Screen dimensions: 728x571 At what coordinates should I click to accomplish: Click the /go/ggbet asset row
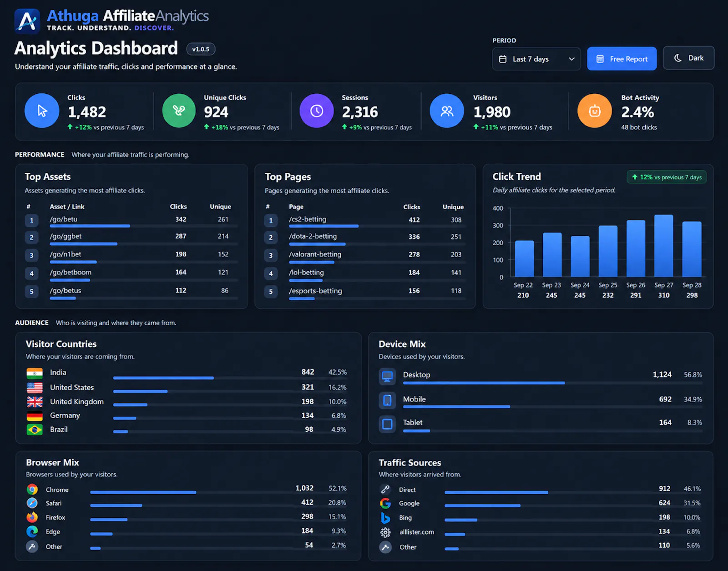tap(131, 238)
